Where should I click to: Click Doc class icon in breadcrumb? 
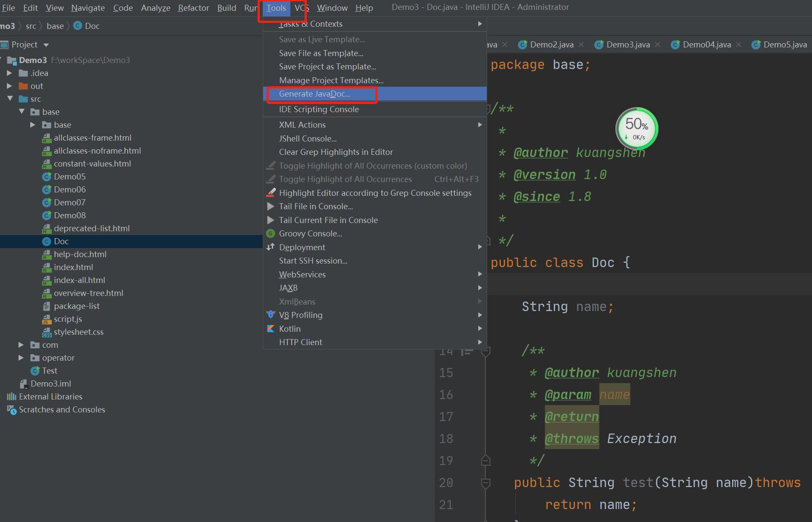coord(78,26)
